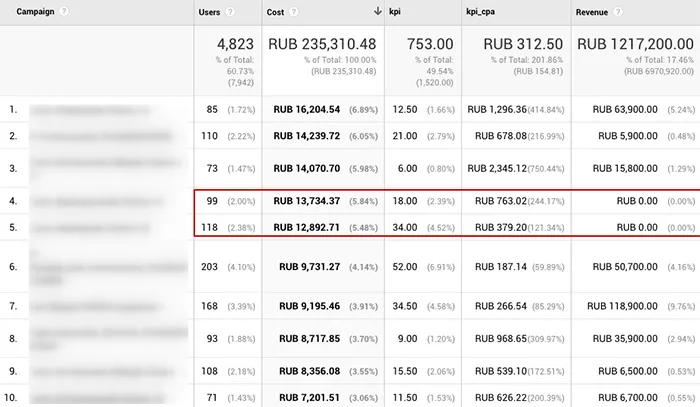Click revenue cell RUB 6,700.00
Image resolution: width=700 pixels, height=407 pixels.
628,398
